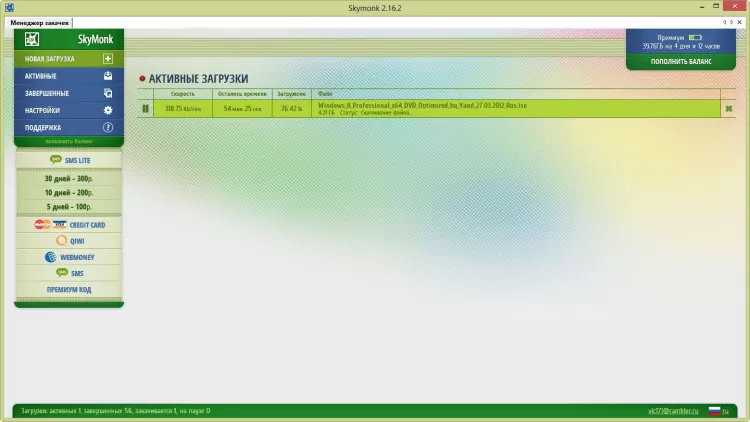750x422 pixels.
Task: Click the completed downloads copy icon
Action: [108, 93]
